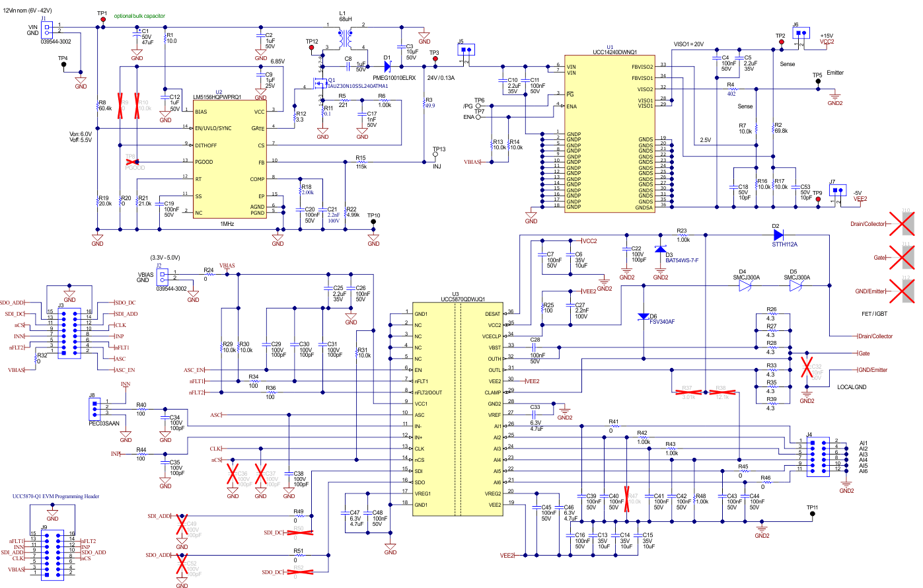The height and width of the screenshot is (588, 923).
Task: Click the J6 jumper near +15V
Action: point(801,34)
